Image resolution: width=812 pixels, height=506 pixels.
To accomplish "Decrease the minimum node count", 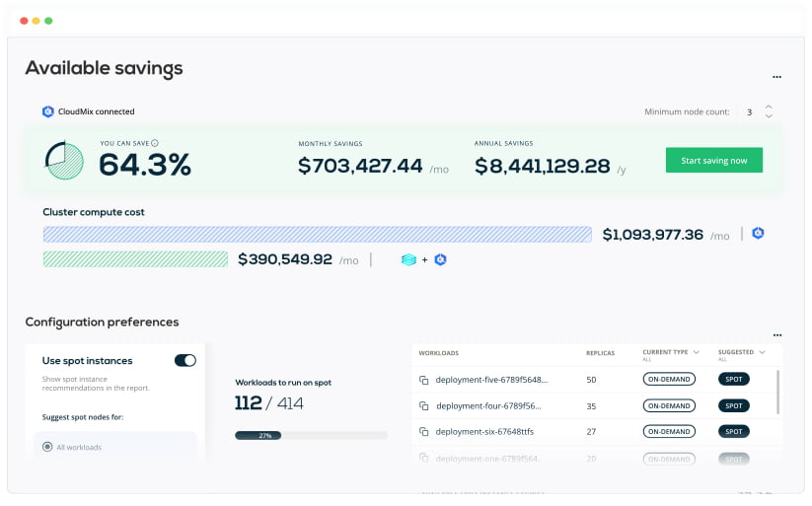I will point(769,117).
